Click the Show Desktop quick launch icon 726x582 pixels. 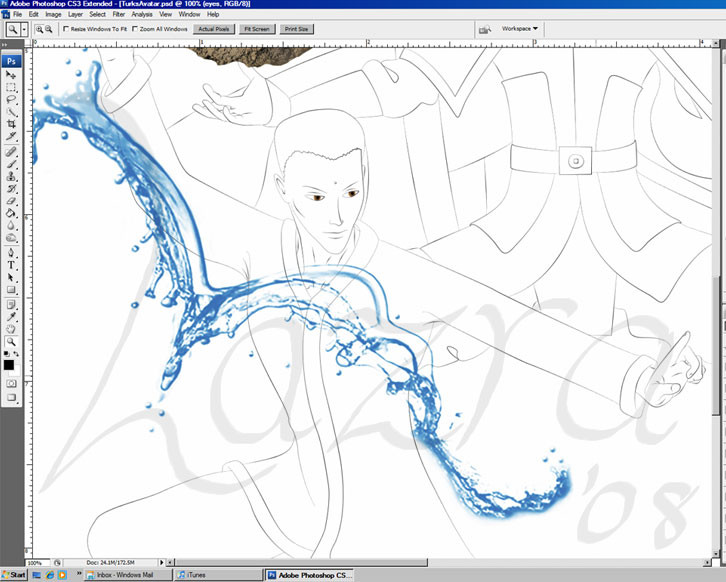tap(37, 575)
